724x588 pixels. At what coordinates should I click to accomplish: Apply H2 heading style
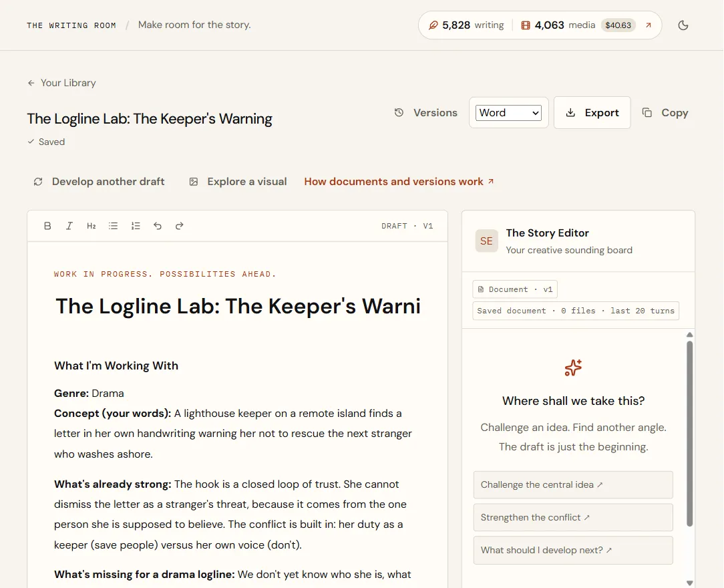(x=92, y=226)
